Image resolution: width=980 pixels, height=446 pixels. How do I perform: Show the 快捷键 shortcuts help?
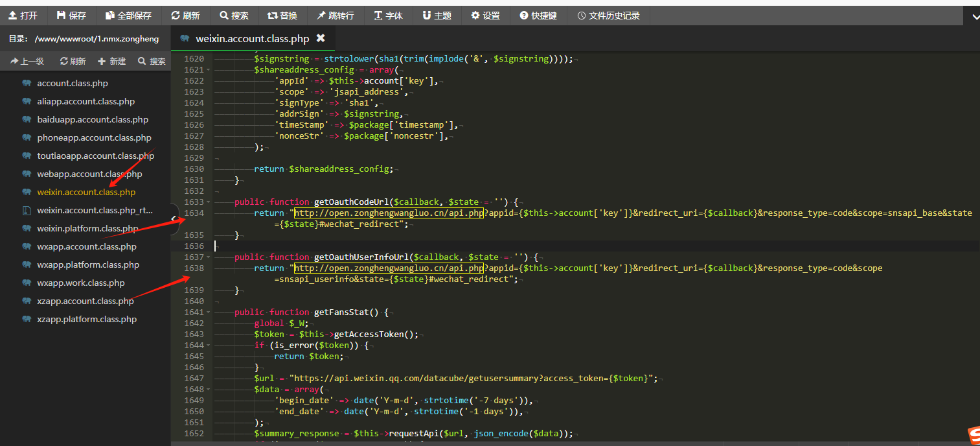538,16
